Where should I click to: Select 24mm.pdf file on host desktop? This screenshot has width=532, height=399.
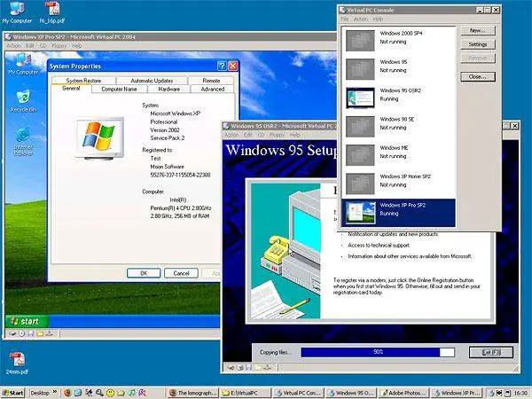pos(18,363)
